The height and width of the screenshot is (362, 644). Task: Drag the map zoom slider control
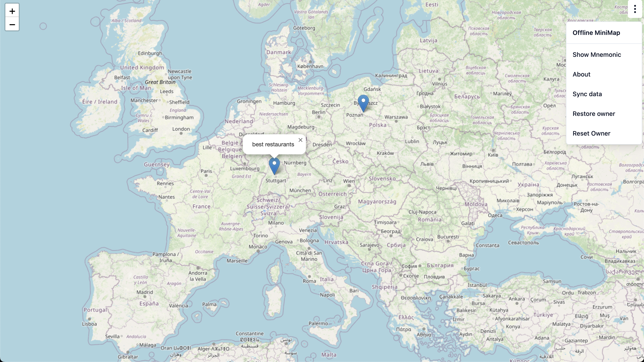12,17
